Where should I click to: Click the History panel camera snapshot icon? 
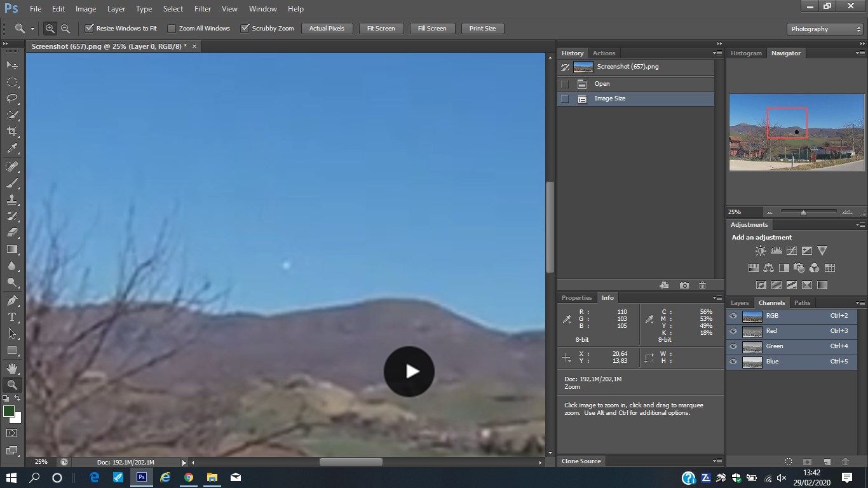[x=684, y=286]
